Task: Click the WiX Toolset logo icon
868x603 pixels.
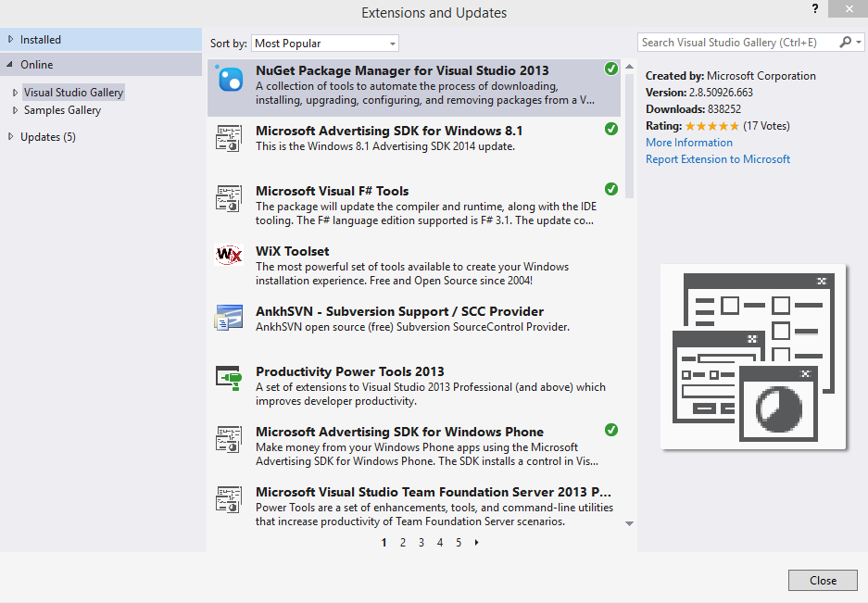Action: (x=229, y=255)
